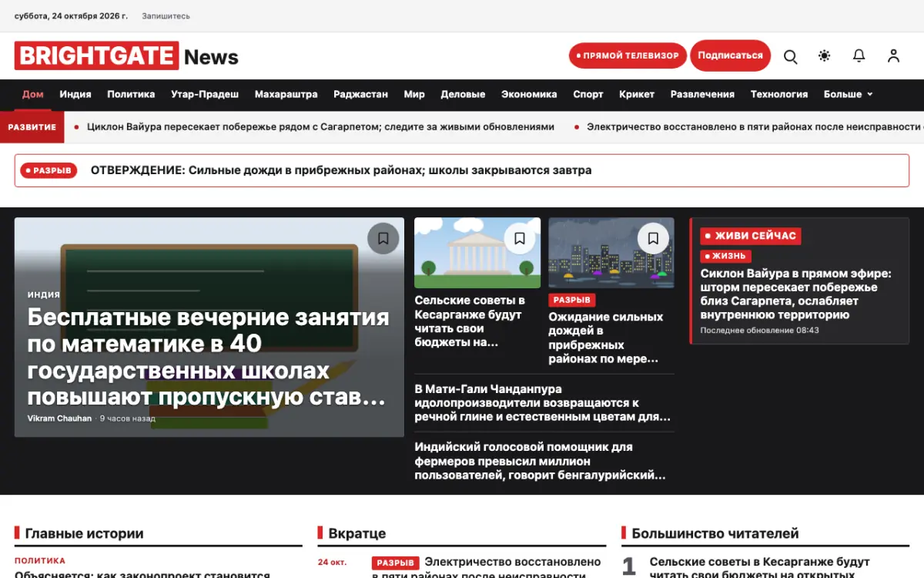
Task: Click Политика tag under Главные истории
Action: pyautogui.click(x=40, y=561)
